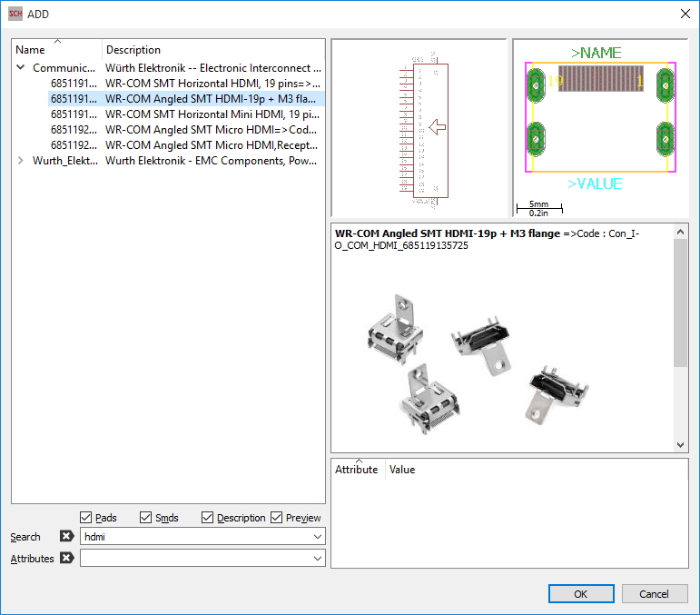
Task: Select WR-COM Angled SMT Micro HDMI=>Cod... row
Action: pos(185,130)
